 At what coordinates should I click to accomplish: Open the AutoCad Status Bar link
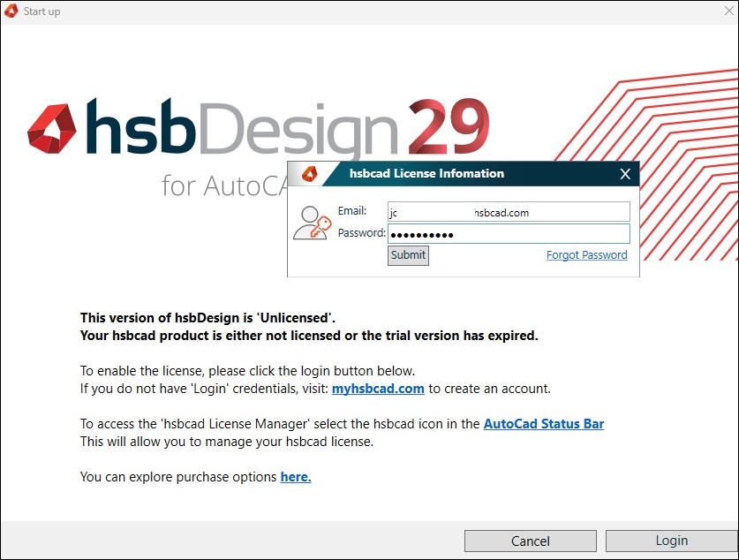pos(544,424)
